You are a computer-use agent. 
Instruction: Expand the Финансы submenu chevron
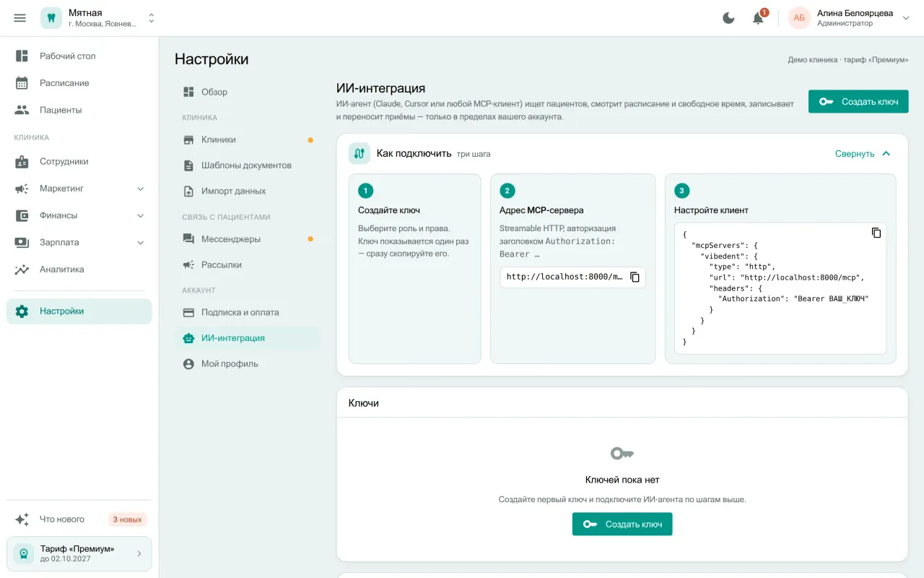click(x=141, y=215)
